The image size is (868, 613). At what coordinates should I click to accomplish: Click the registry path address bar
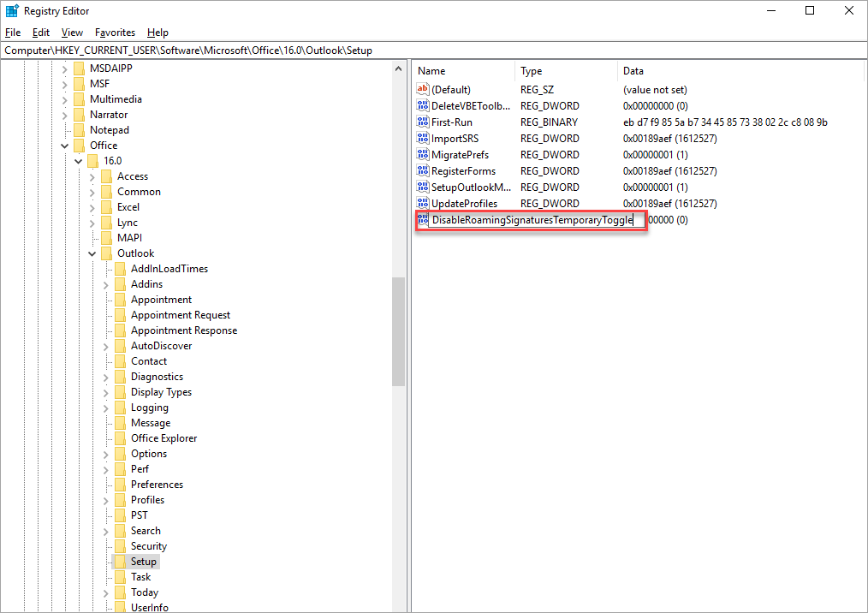(x=428, y=51)
